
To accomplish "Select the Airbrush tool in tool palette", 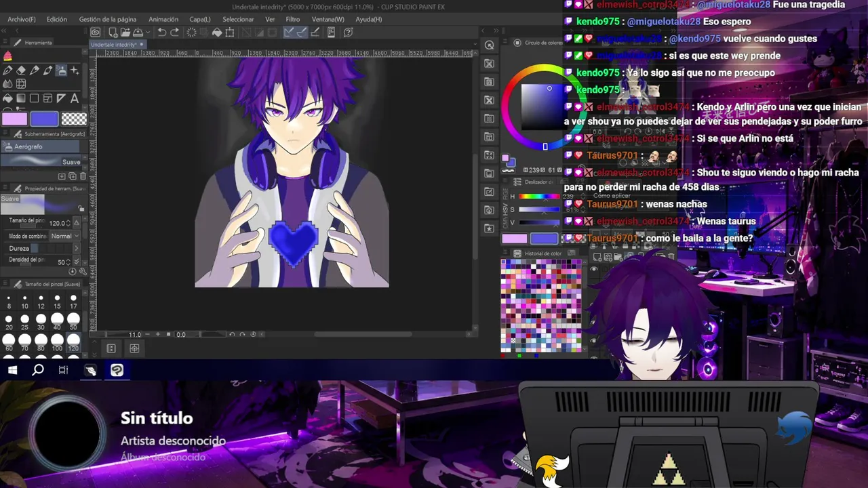I will 61,70.
